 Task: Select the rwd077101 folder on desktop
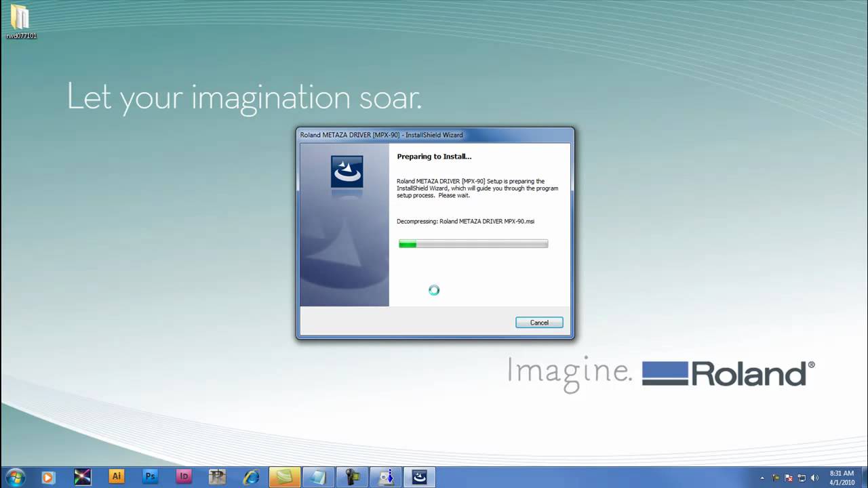coord(21,21)
